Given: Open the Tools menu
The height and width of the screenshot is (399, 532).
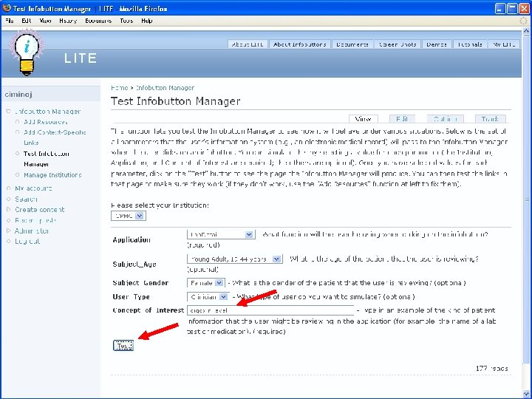Looking at the screenshot, I should click(x=126, y=21).
